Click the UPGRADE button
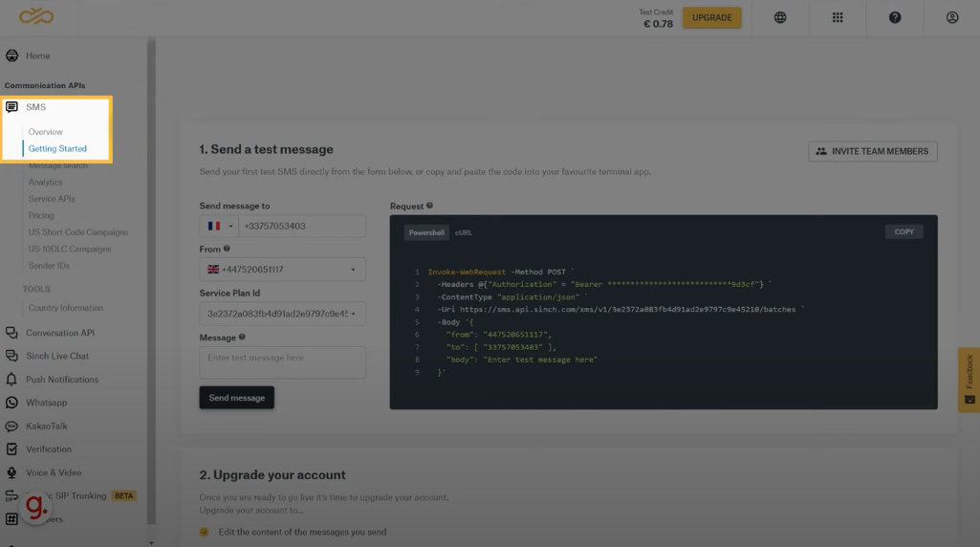Viewport: 980px width, 547px height. [712, 17]
